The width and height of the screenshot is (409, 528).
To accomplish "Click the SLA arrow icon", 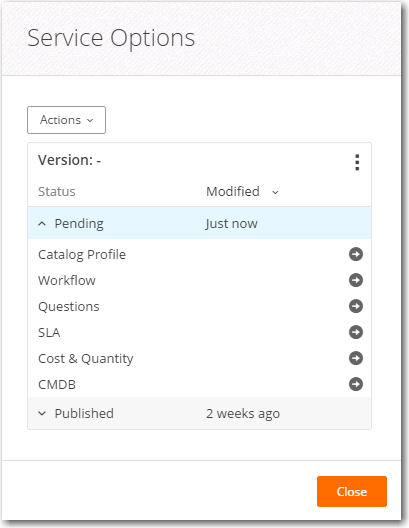I will (x=355, y=332).
